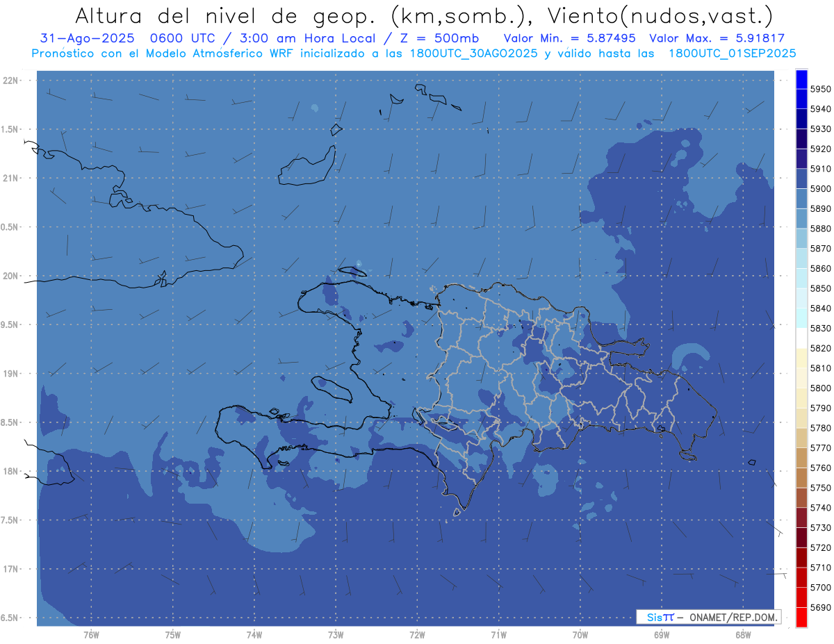Click the "5950" colorbar value

pyautogui.click(x=821, y=89)
